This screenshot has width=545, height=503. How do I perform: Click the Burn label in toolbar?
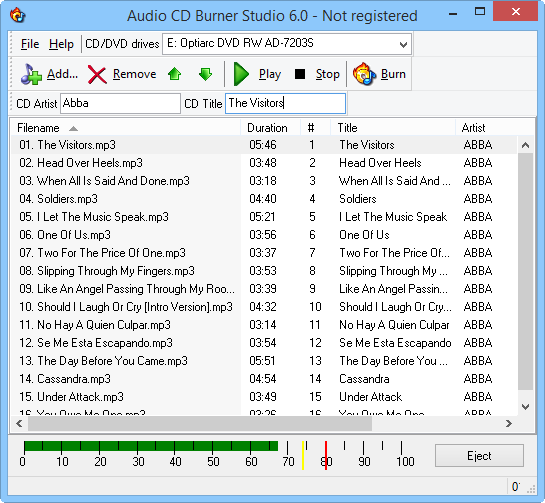pos(393,74)
